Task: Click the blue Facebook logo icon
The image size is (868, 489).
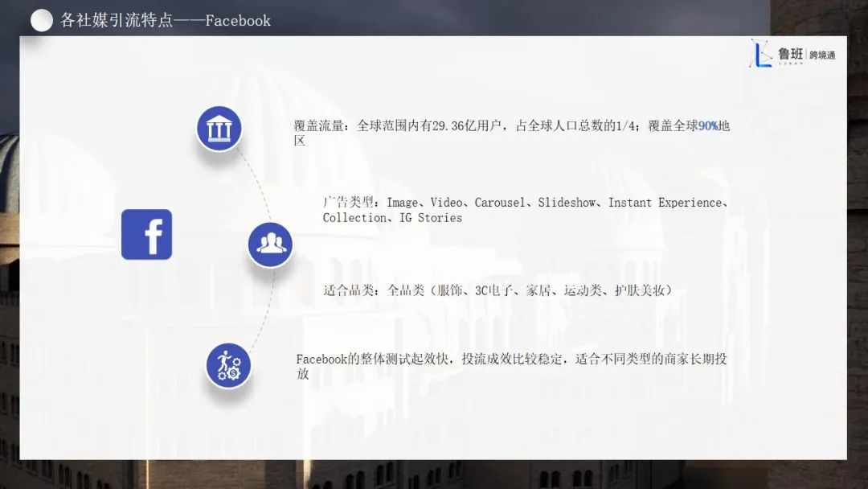Action: point(147,234)
